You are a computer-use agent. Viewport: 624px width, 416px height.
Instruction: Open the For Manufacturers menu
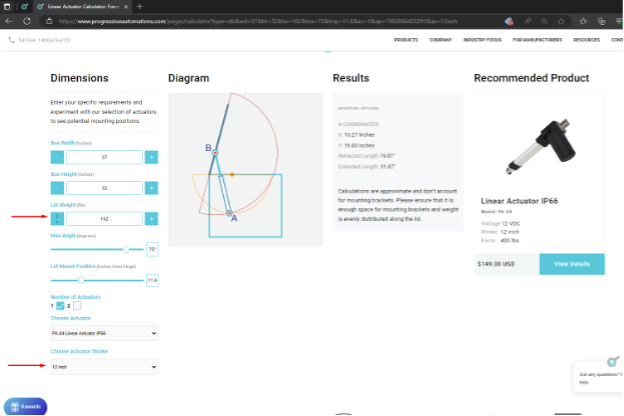point(537,40)
